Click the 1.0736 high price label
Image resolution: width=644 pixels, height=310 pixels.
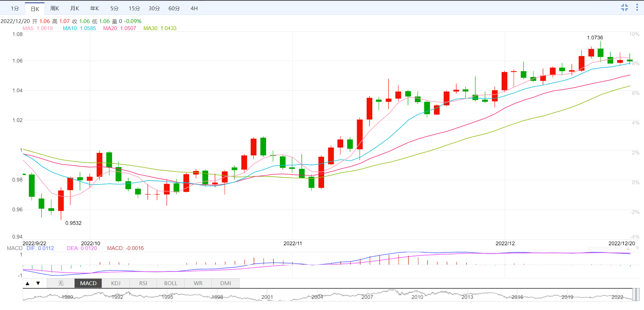[x=595, y=38]
